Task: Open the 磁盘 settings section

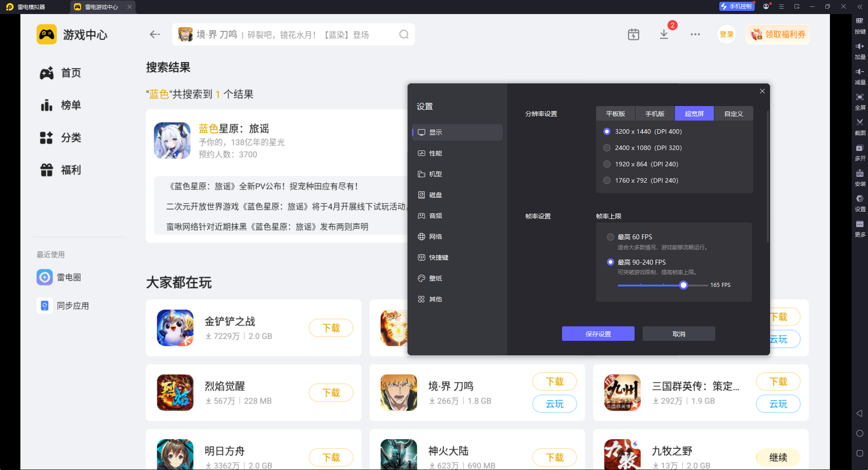Action: click(x=457, y=195)
